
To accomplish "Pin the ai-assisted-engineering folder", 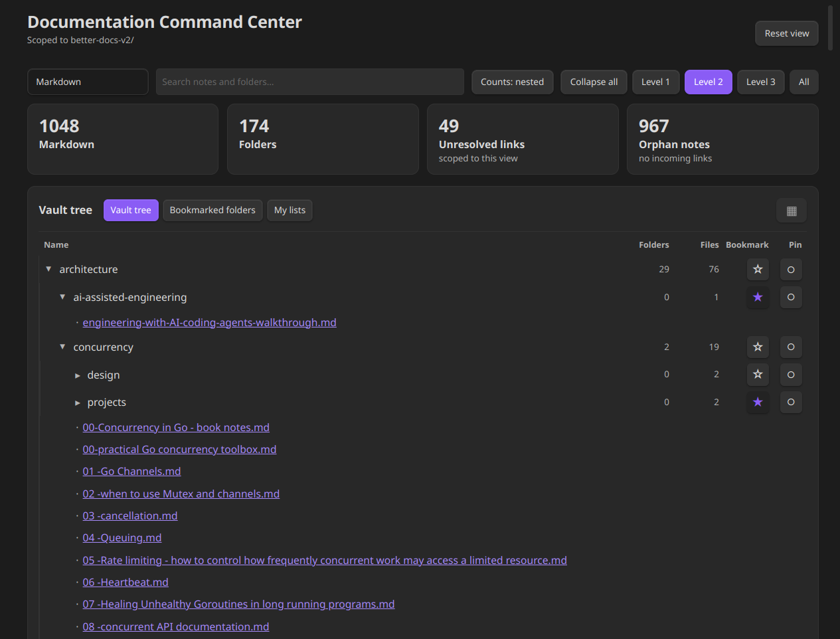I will 791,297.
